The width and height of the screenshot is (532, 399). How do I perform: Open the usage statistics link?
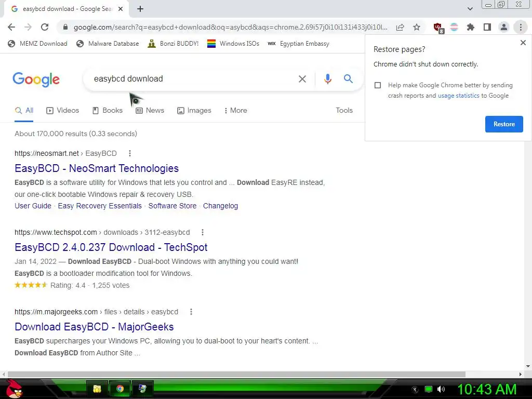[x=458, y=96]
